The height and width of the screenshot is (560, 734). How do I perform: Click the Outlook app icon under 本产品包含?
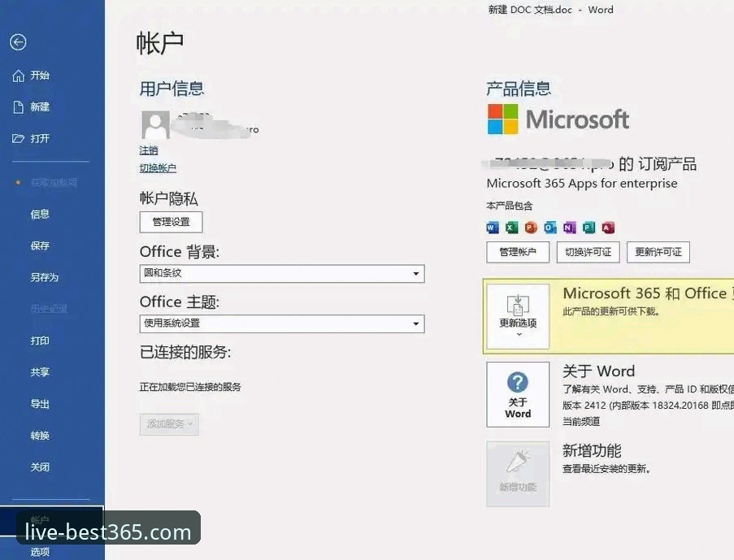tap(550, 228)
